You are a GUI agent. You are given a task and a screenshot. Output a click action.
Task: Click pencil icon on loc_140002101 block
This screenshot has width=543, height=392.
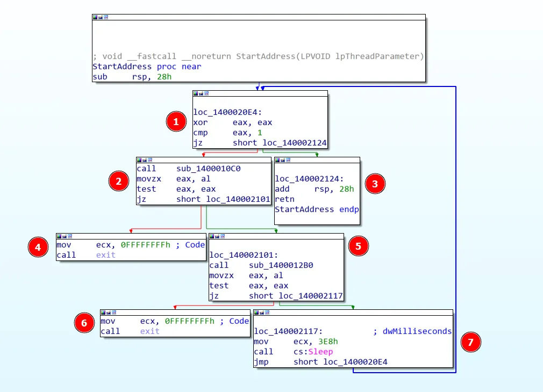pos(217,236)
